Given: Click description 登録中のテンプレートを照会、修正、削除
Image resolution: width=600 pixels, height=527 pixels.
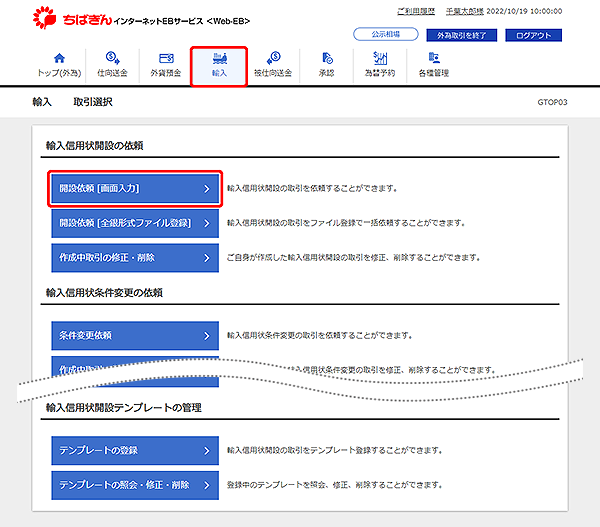Looking at the screenshot, I should pos(335,485).
